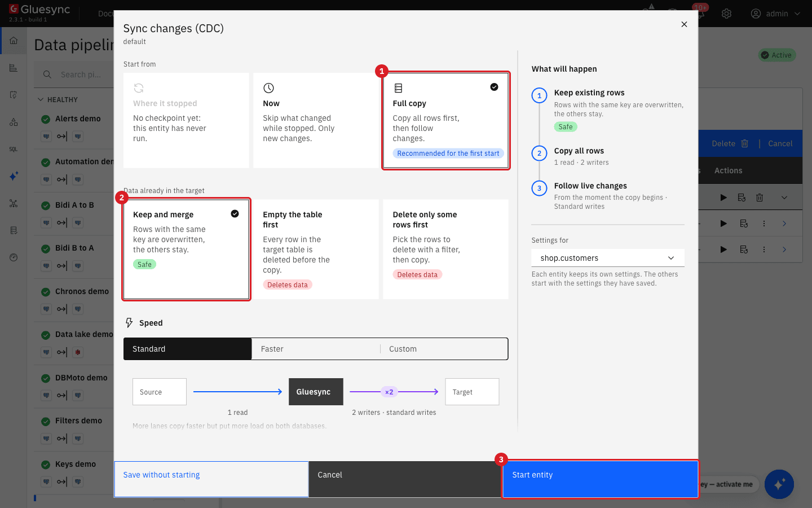
Task: Click Delete in the background blue action bar
Action: 730,143
